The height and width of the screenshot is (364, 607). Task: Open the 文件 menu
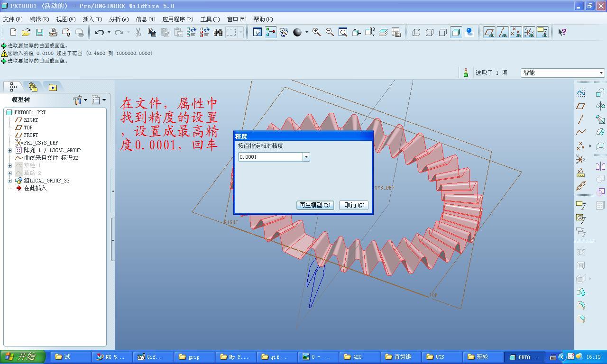[13, 19]
